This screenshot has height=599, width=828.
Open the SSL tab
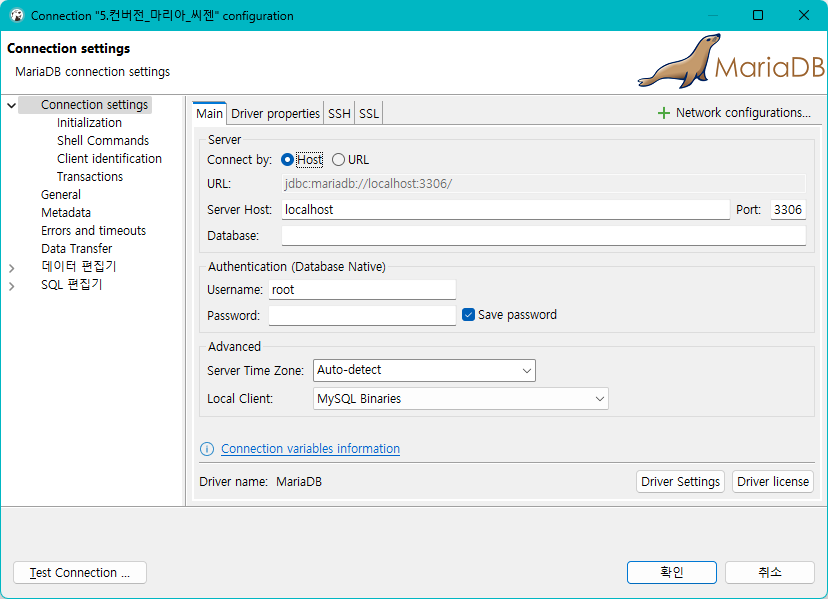tap(369, 114)
